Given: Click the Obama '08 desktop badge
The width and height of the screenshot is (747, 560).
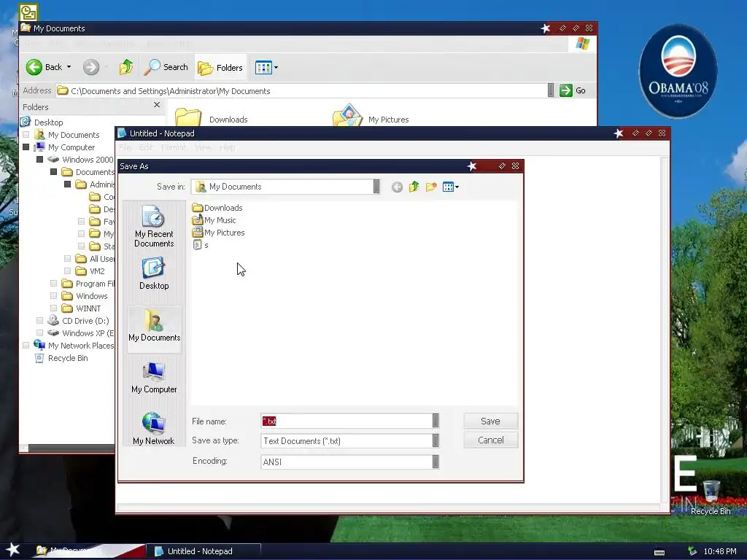Looking at the screenshot, I should [x=678, y=71].
